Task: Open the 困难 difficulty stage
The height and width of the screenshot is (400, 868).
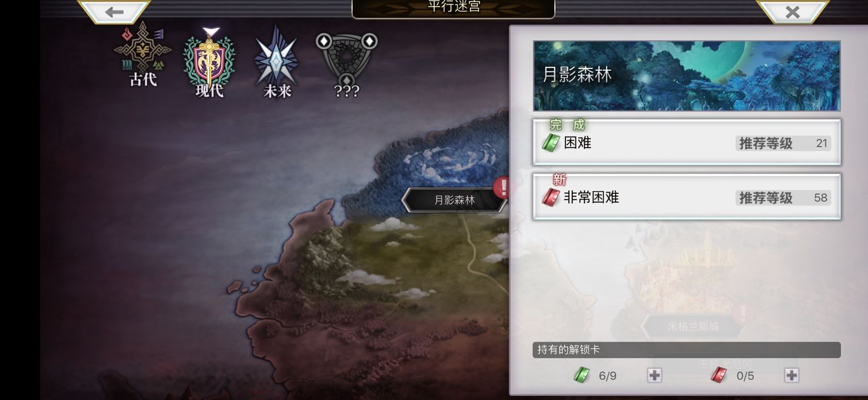Action: pyautogui.click(x=687, y=143)
